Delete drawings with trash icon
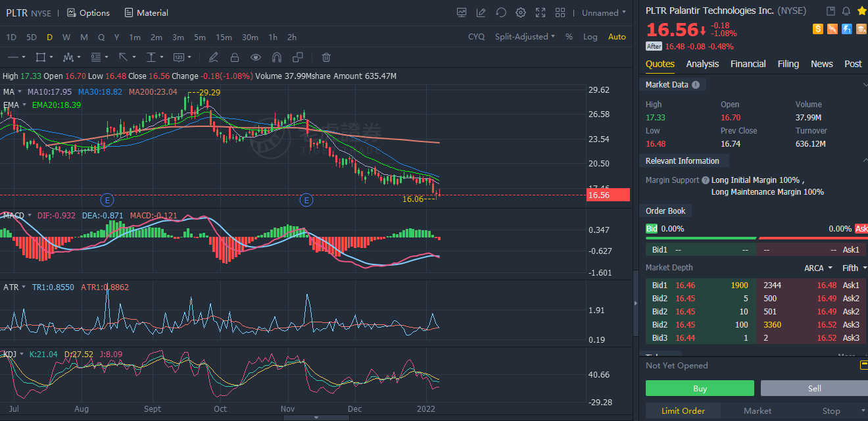This screenshot has height=421, width=868. point(326,57)
